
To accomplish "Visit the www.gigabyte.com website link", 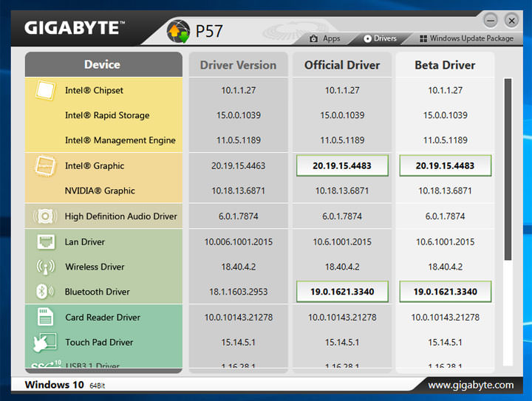I will (x=471, y=385).
